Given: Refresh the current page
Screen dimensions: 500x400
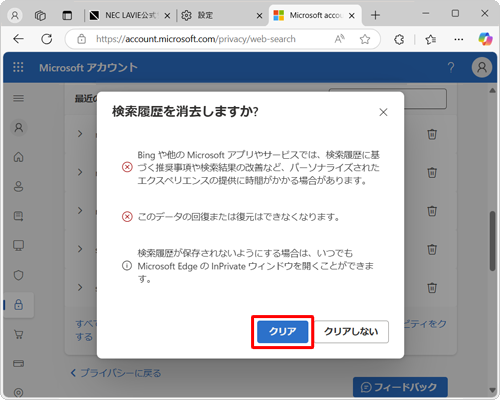Looking at the screenshot, I should click(47, 39).
